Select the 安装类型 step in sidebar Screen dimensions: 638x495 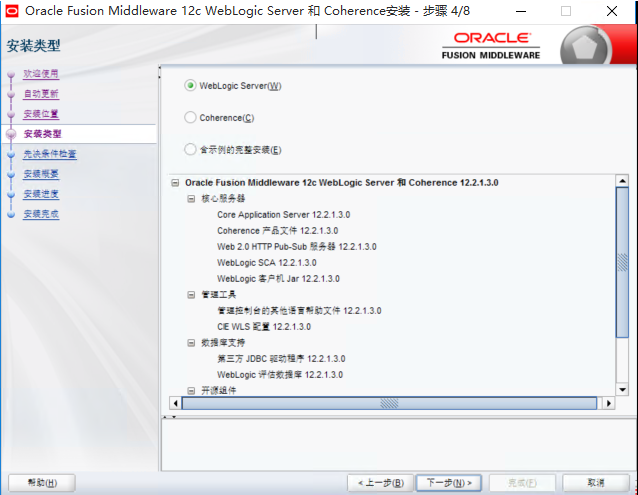tap(42, 134)
